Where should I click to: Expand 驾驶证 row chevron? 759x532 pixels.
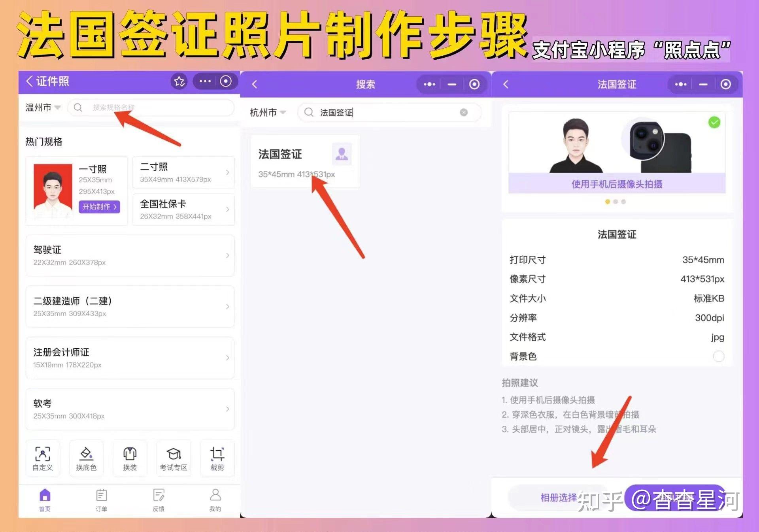(x=227, y=255)
